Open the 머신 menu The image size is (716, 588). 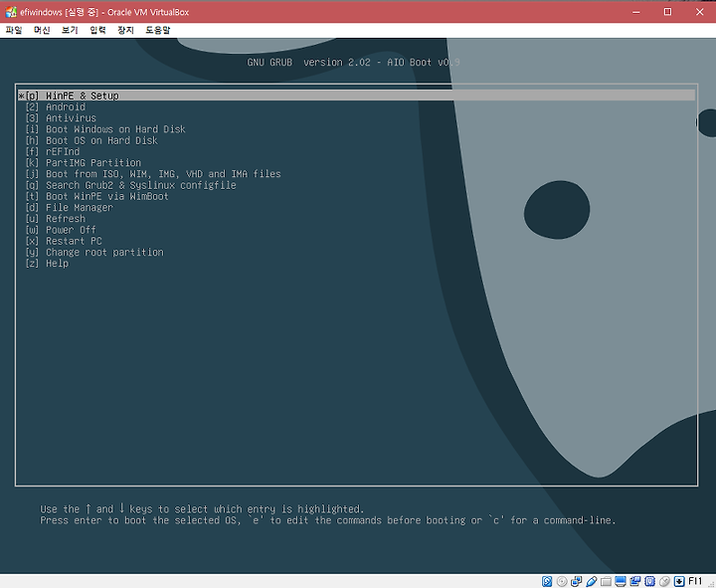click(42, 30)
